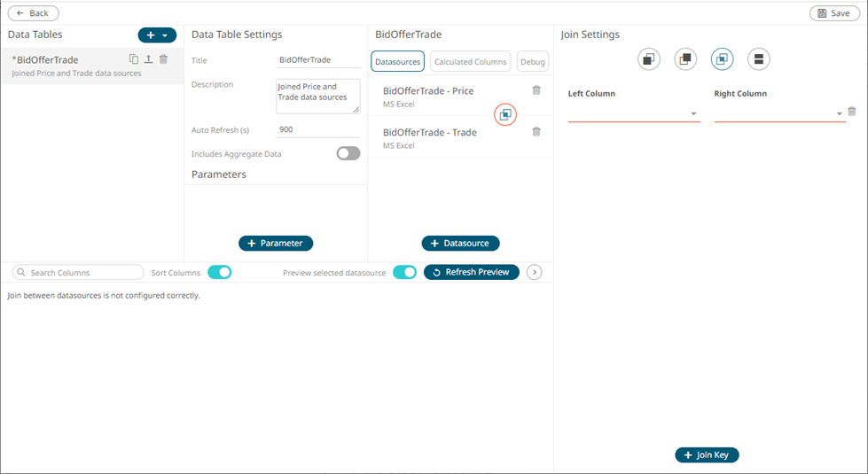868x474 pixels.
Task: Remove the join key row with trash icon
Action: 851,112
